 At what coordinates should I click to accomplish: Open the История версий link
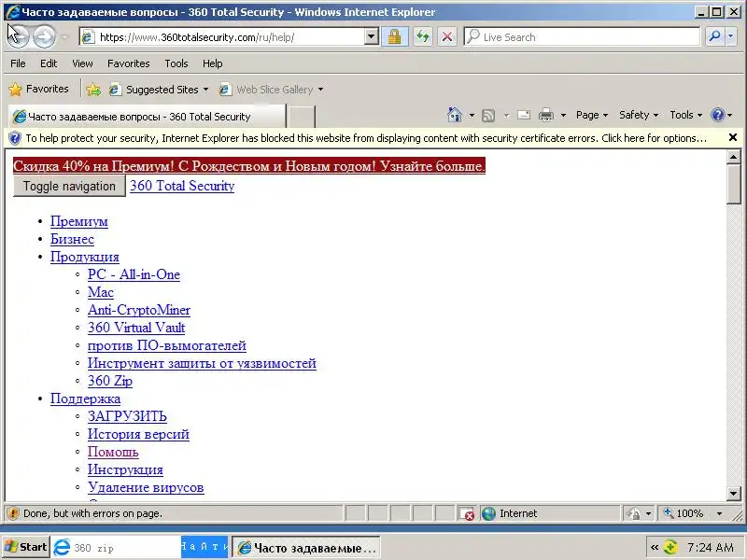138,434
